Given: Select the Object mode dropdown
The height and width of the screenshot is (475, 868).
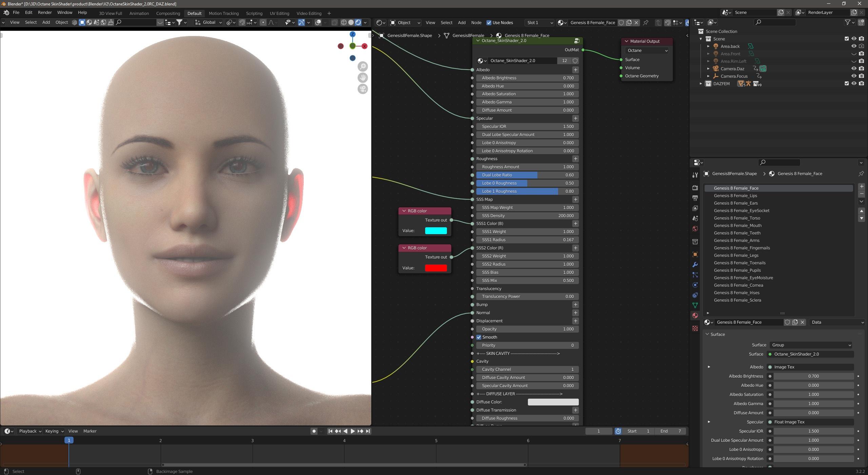Looking at the screenshot, I should [405, 22].
